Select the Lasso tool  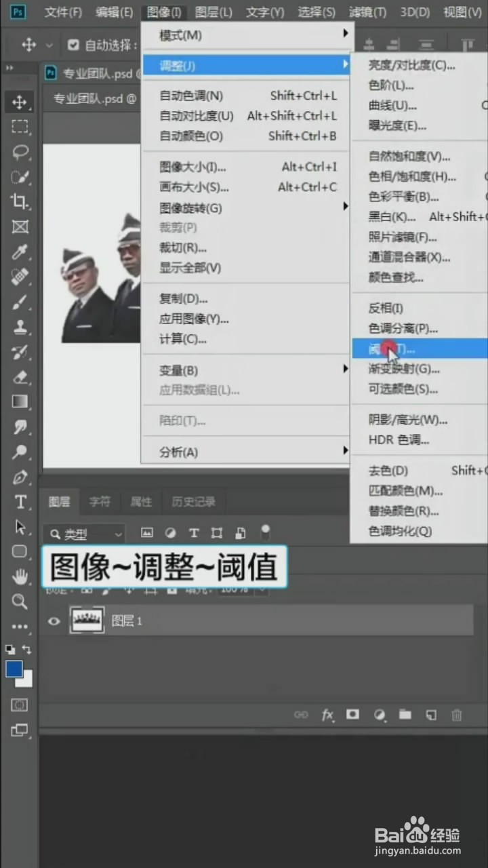click(20, 152)
